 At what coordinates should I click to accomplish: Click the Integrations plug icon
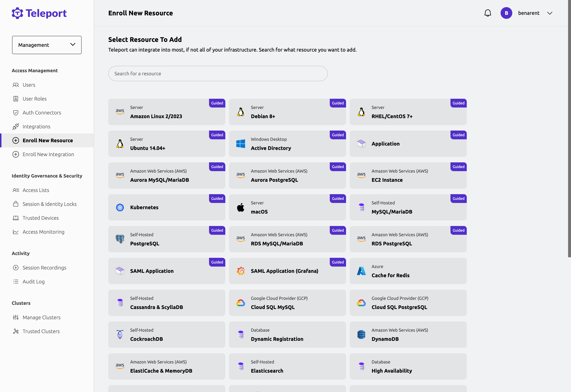coord(16,127)
